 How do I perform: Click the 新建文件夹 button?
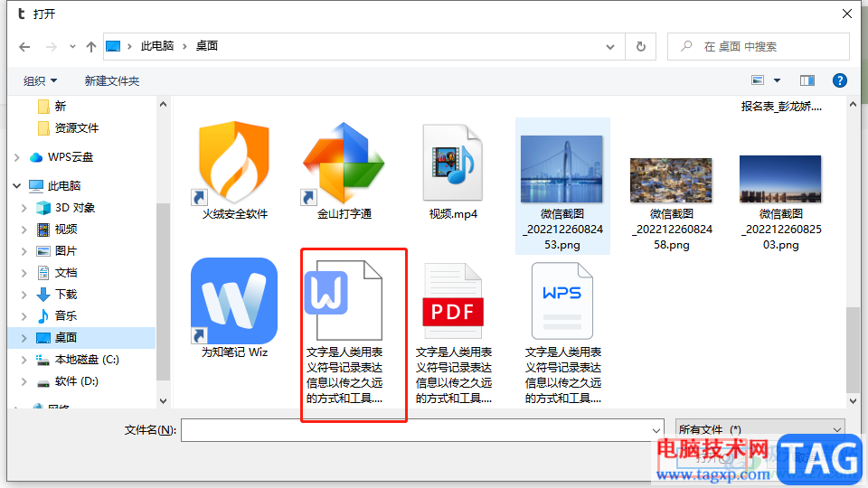coord(112,80)
